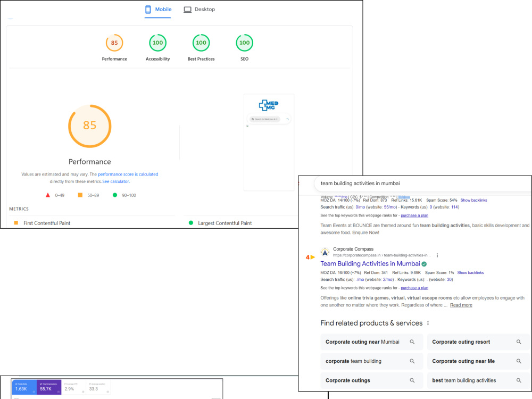This screenshot has height=399, width=532.
Task: Click the METRICS heading in PageSpeed
Action: point(19,209)
